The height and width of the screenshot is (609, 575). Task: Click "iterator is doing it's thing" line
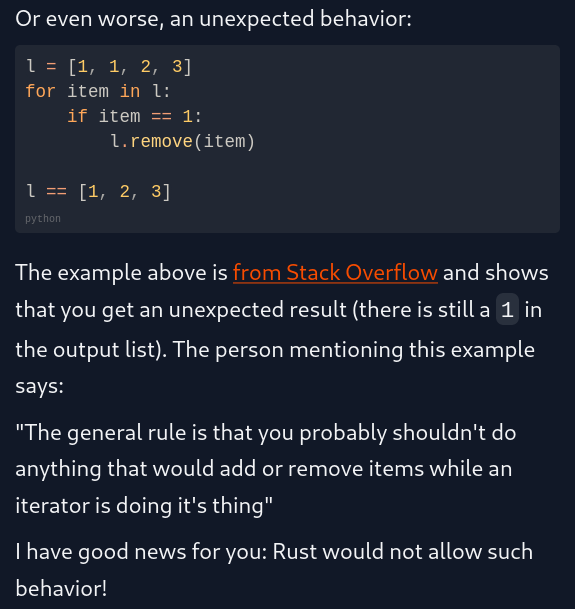coord(144,506)
